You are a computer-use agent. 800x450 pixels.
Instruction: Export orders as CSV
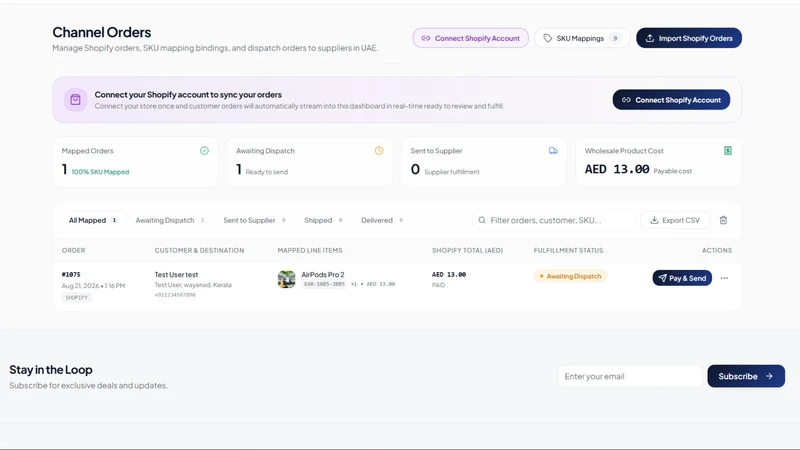tap(674, 220)
